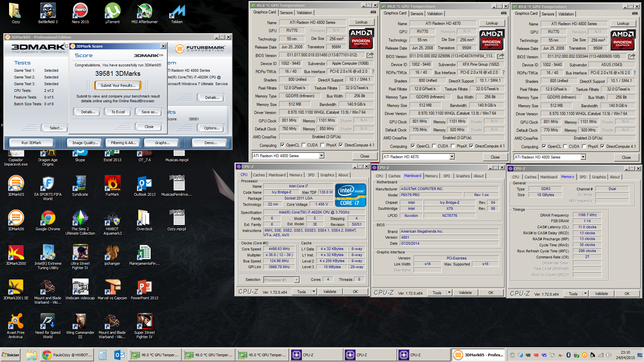Screen dimensions: 644x362
Task: Open Validation tab in second GPU-Z window
Action: click(x=435, y=14)
